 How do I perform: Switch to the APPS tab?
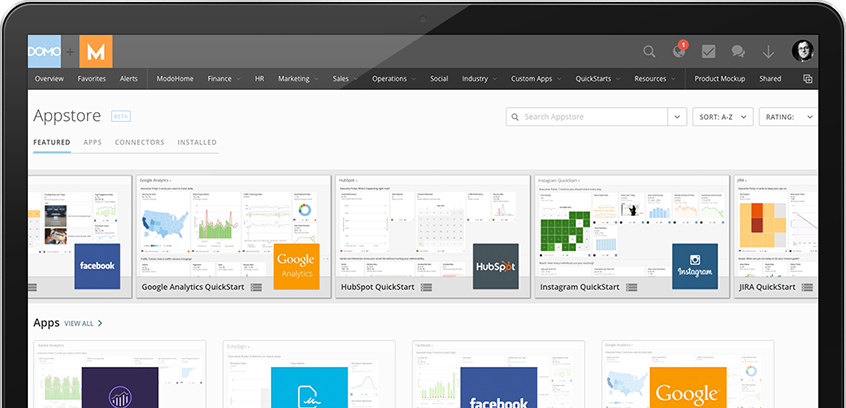92,142
